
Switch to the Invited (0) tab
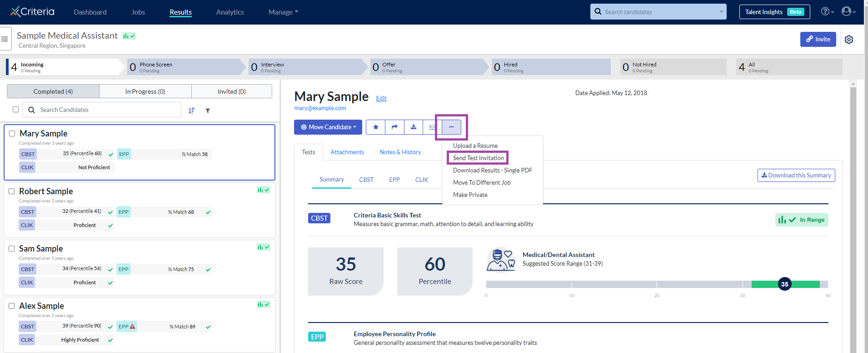[232, 91]
